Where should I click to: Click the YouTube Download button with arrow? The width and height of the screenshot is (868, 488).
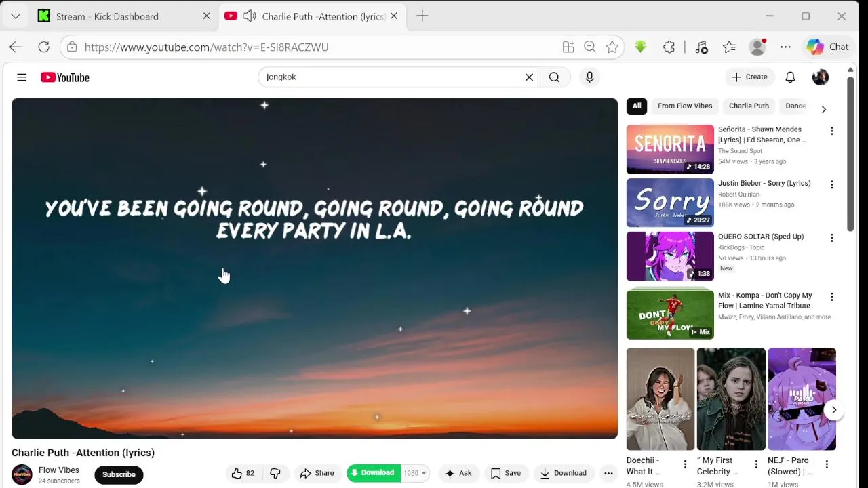[x=563, y=473]
